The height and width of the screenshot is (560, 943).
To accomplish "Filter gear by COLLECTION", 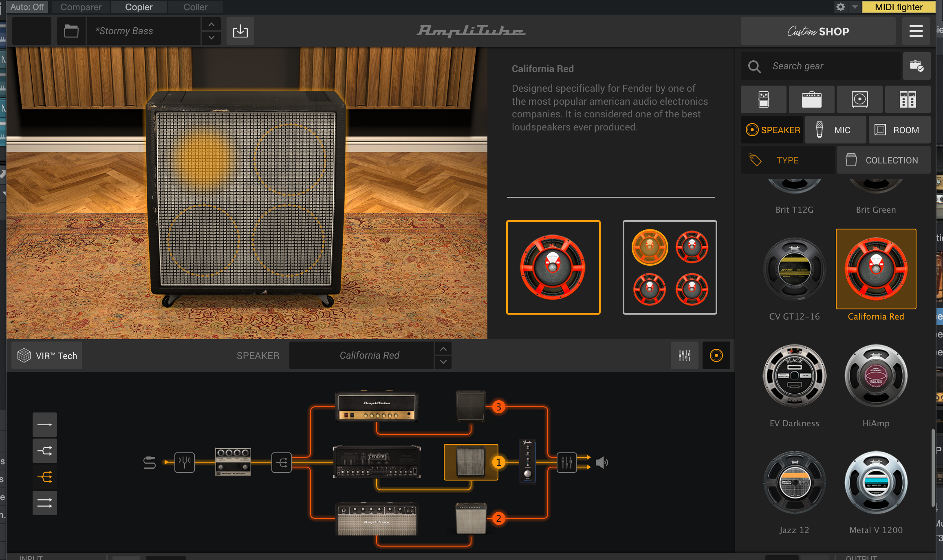I will [x=883, y=160].
